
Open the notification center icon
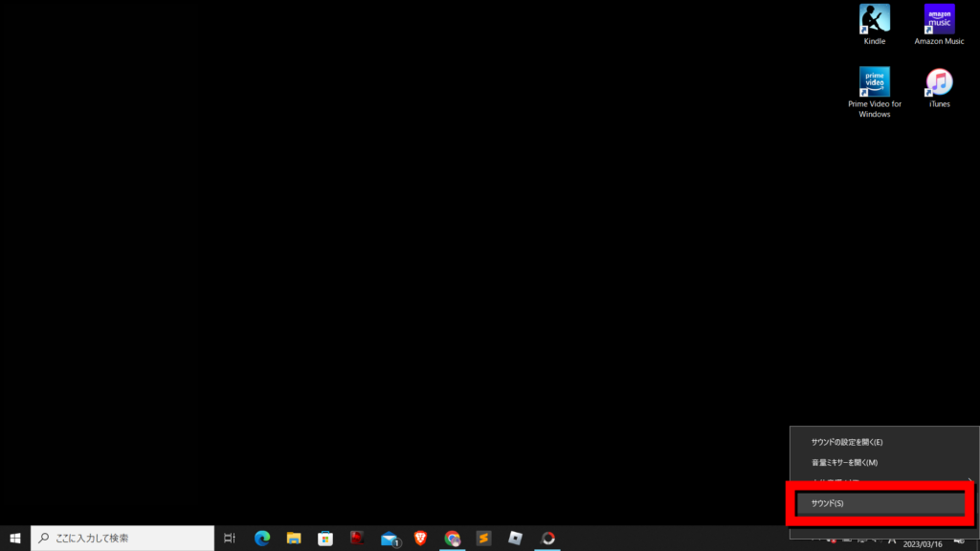(x=959, y=540)
